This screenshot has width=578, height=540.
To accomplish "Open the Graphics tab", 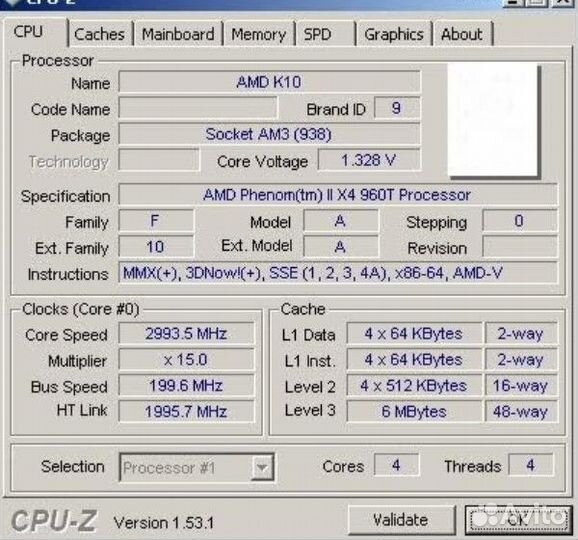I will click(x=394, y=34).
